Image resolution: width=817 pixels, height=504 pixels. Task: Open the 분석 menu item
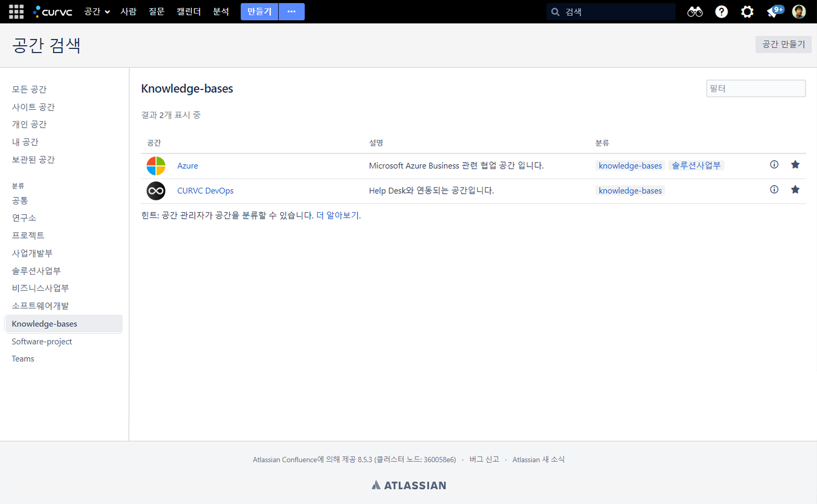coord(221,12)
